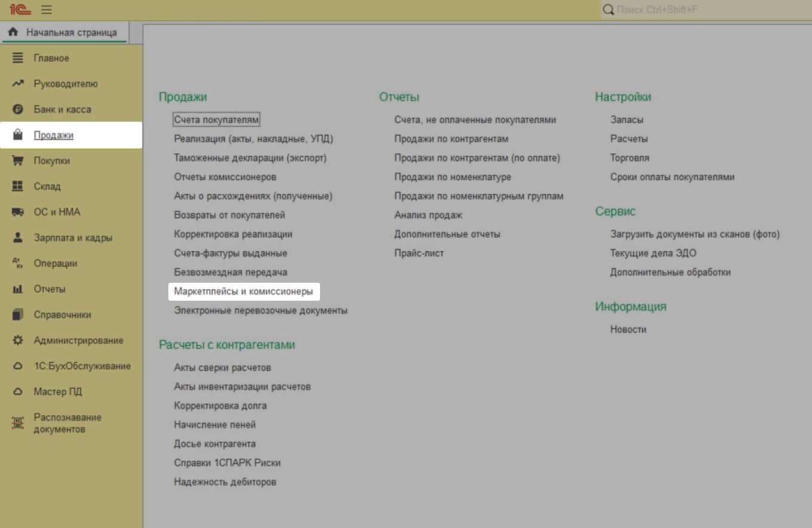812x528 pixels.
Task: Open report Продажи по контрагентам (по оплате)
Action: (477, 158)
